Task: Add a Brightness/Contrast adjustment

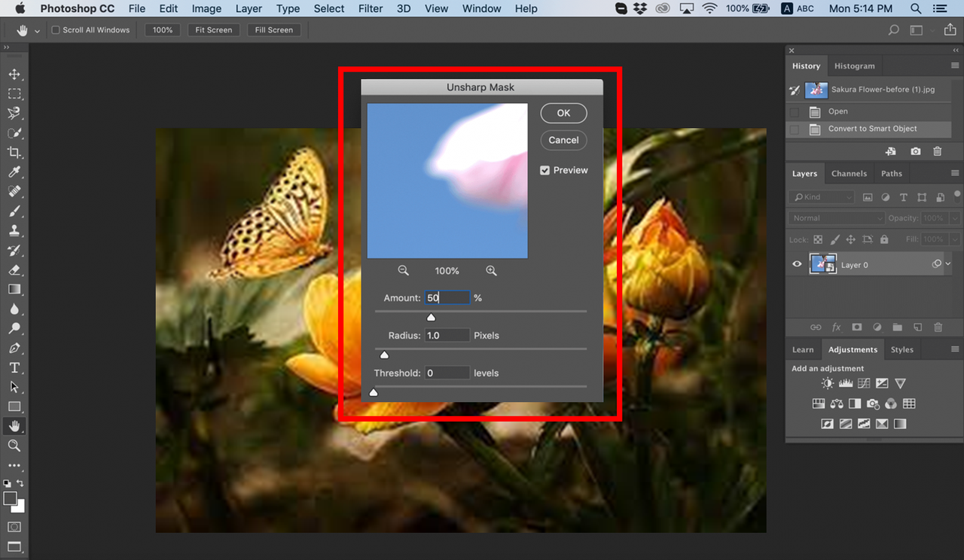Action: tap(827, 382)
